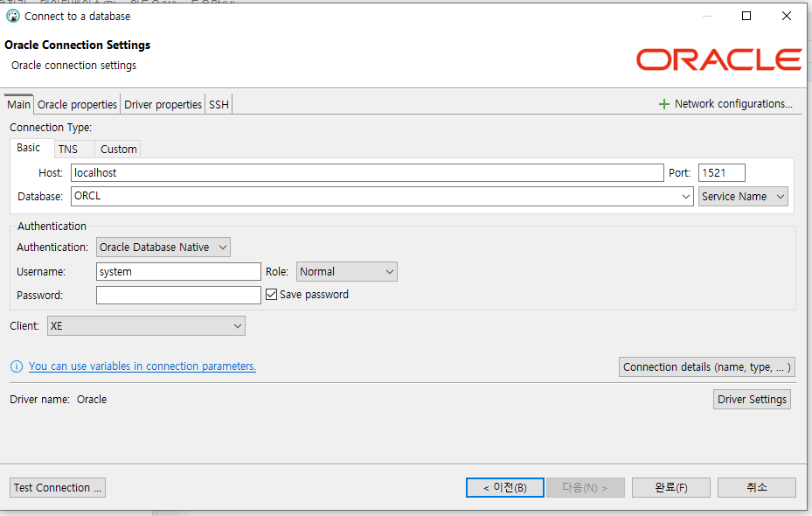Click the info icon beside variables link

[17, 366]
